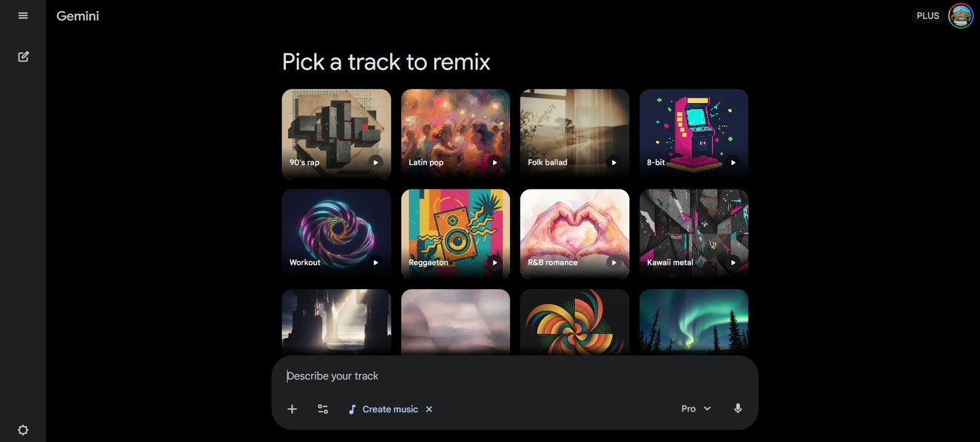Focus the Describe your track field

pos(514,376)
